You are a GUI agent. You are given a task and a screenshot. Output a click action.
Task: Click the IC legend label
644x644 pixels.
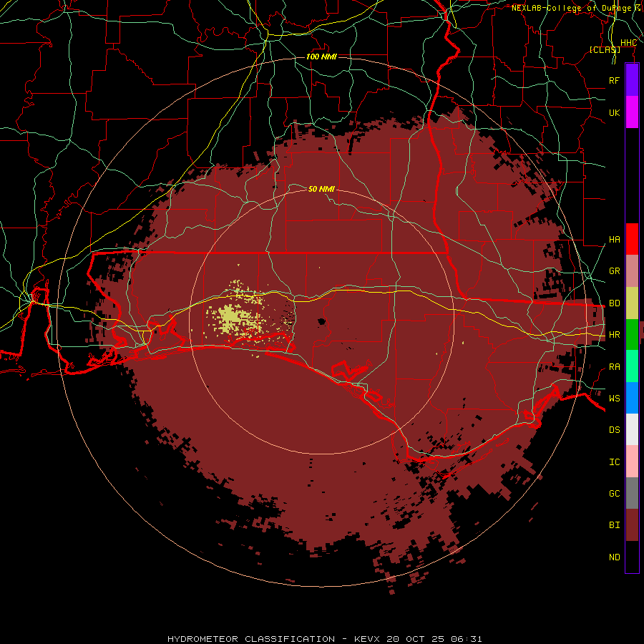click(615, 462)
